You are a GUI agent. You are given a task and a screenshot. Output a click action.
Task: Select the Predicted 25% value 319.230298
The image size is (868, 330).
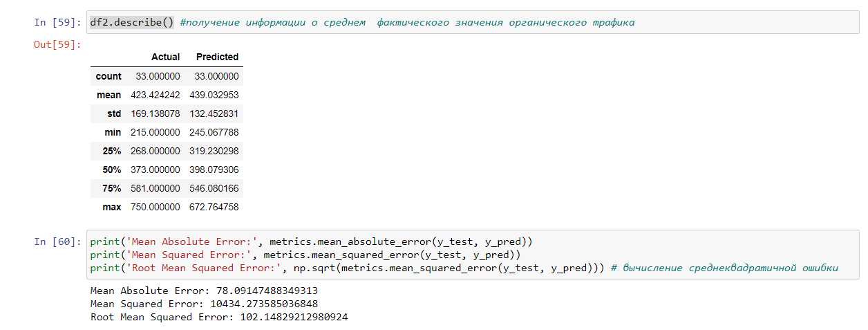click(x=214, y=151)
